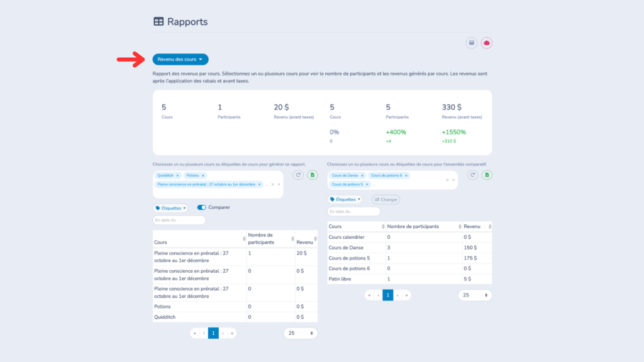The height and width of the screenshot is (362, 644).
Task: Click the next-page arrow under the comparison table
Action: point(398,295)
